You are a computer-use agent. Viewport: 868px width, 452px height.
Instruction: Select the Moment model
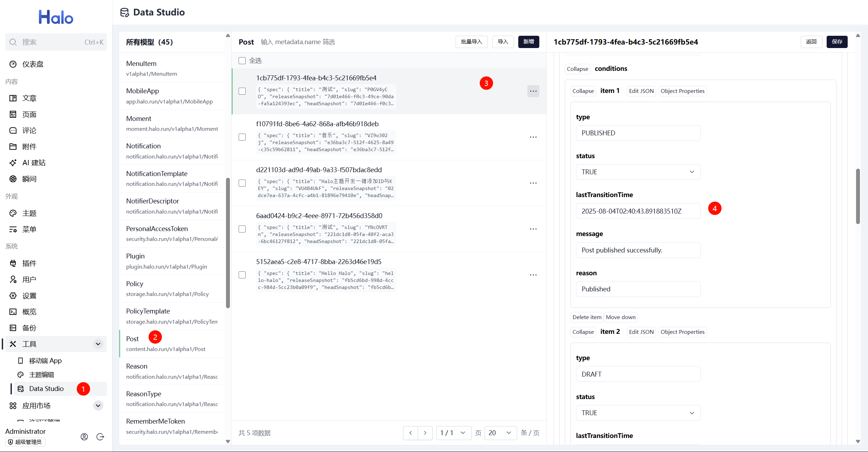(172, 123)
